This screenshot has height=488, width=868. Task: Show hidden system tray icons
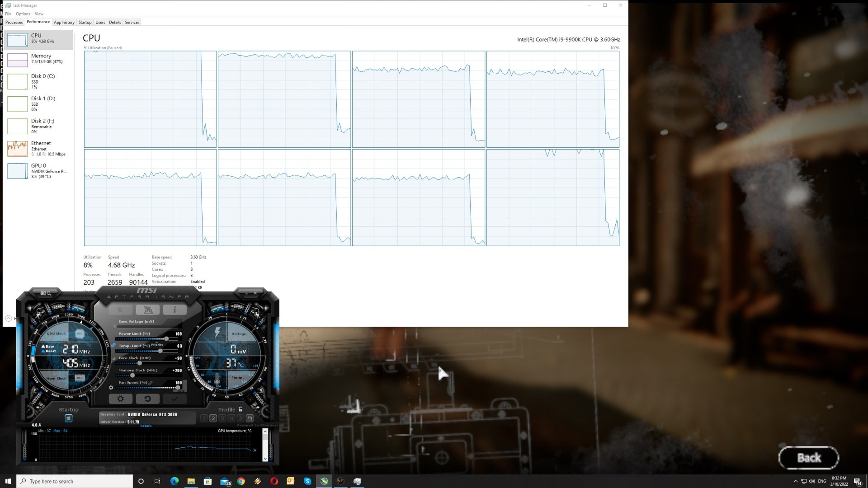[x=796, y=481]
